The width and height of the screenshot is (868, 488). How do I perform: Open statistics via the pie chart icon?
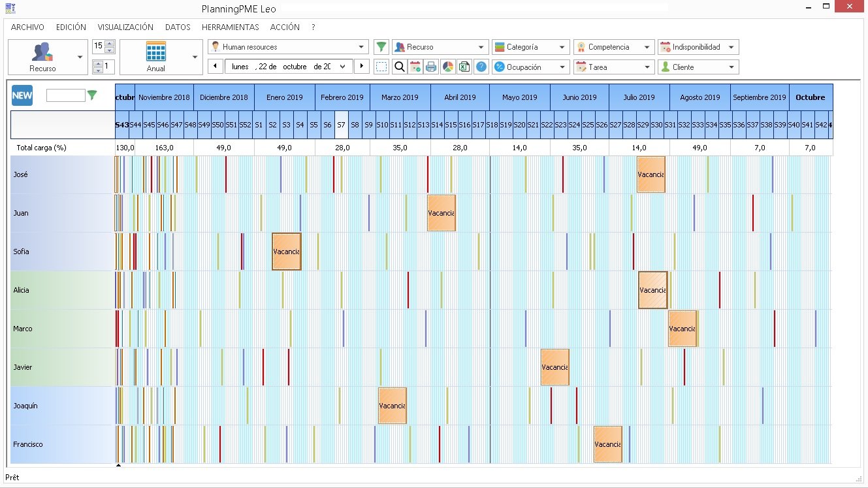[x=448, y=66]
